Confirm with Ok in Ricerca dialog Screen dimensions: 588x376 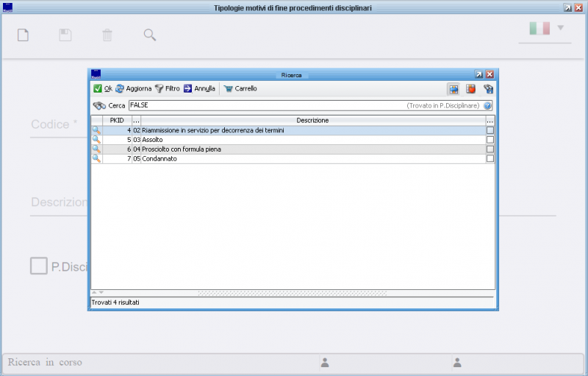coord(103,88)
